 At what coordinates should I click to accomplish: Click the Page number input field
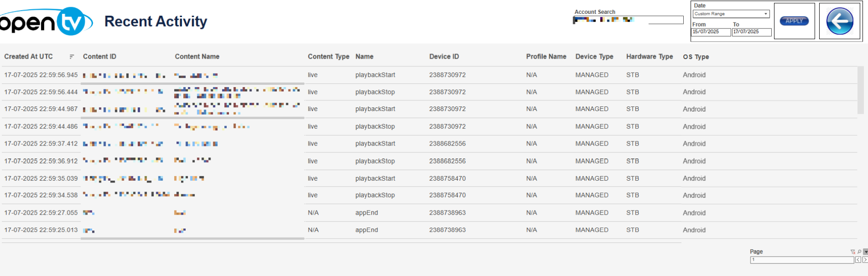[x=801, y=260]
